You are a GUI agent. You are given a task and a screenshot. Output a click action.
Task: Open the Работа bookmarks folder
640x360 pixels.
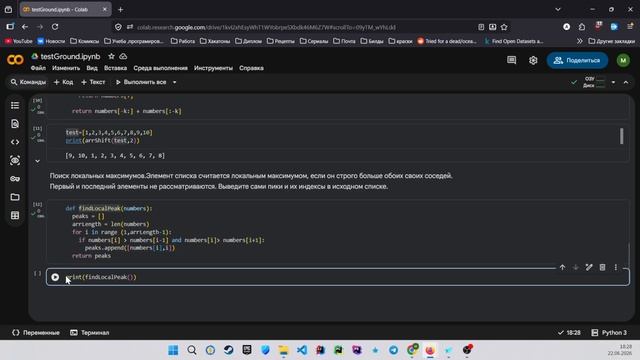pos(183,41)
